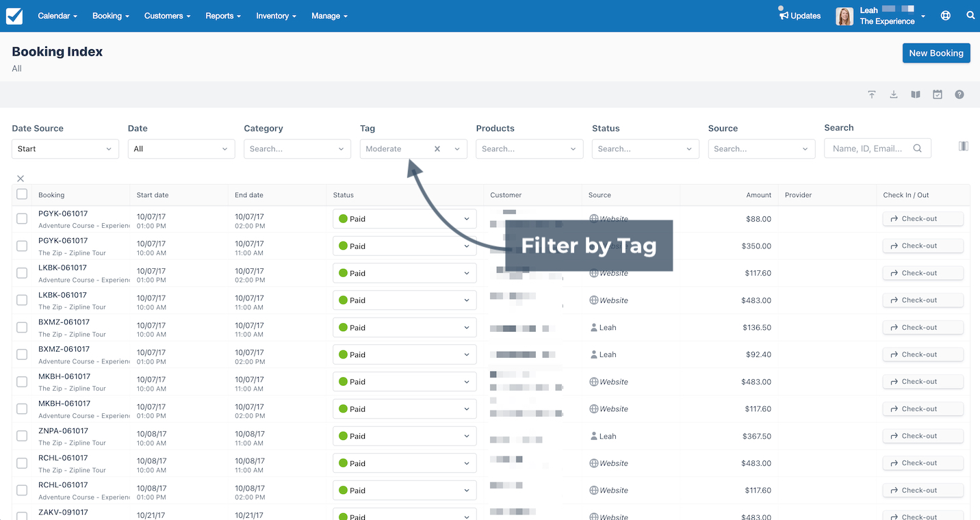Open the Booking menu
The image size is (980, 520).
[111, 16]
